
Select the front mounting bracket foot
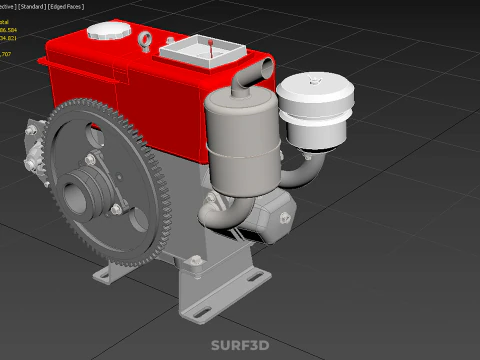(224, 287)
